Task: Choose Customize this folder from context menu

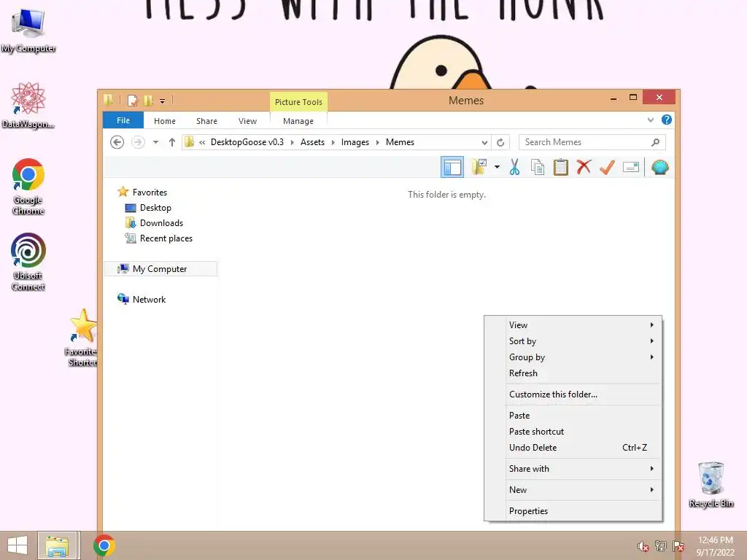Action: 573,394
